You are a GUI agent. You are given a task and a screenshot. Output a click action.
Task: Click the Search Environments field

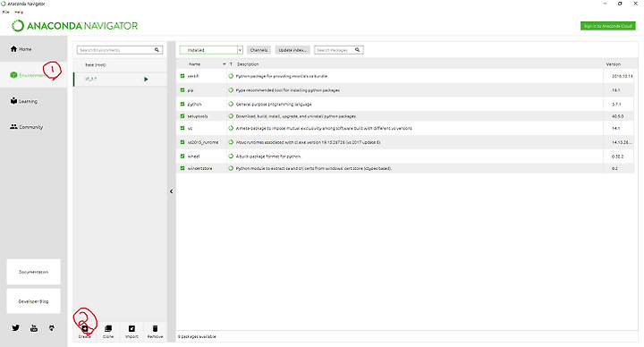tap(120, 50)
